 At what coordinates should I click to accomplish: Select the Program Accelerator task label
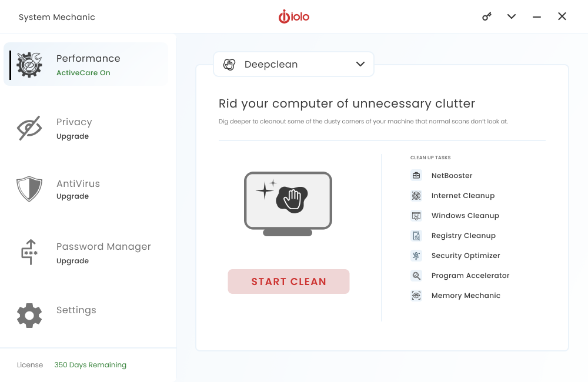470,276
